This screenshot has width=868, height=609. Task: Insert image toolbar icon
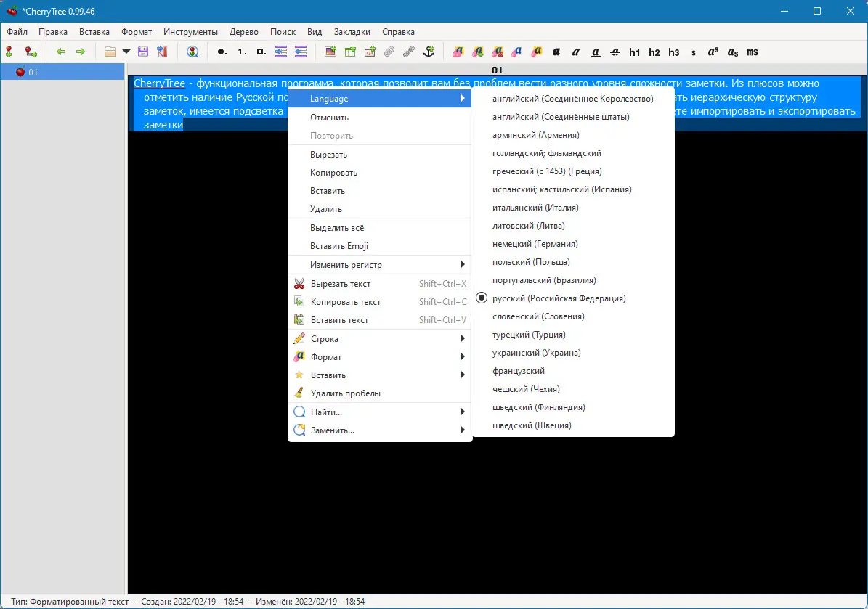330,52
